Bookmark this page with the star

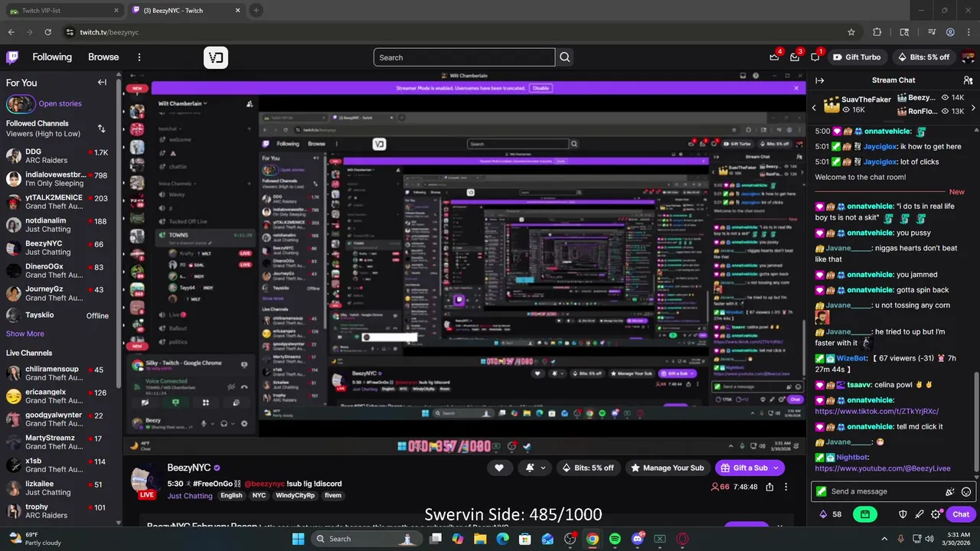click(851, 32)
